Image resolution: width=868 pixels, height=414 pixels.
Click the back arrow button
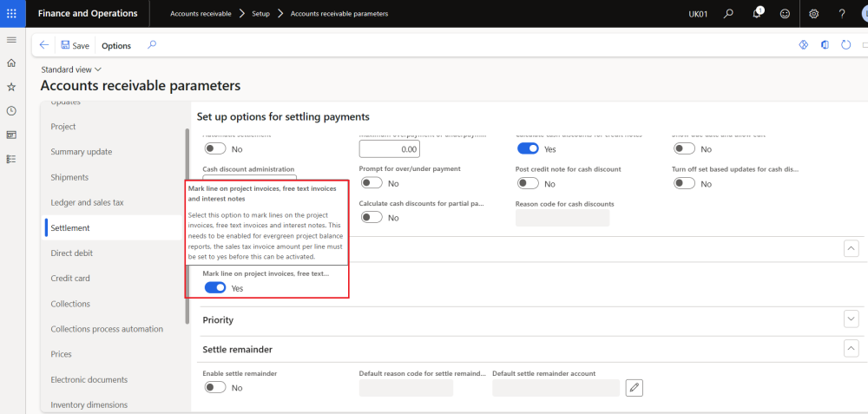pos(44,45)
